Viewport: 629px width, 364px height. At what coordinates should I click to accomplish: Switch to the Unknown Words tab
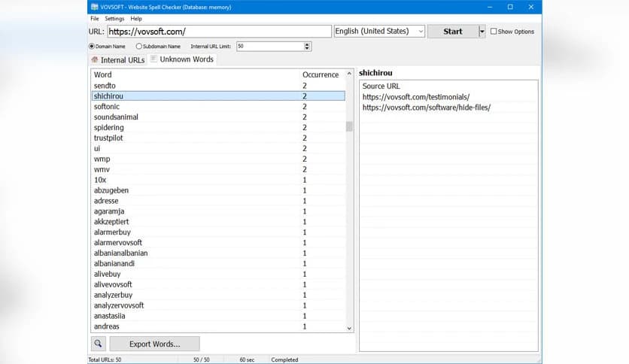pyautogui.click(x=183, y=59)
